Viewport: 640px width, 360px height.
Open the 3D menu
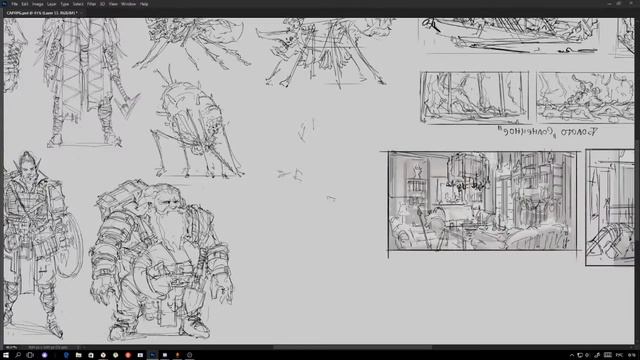[102, 4]
